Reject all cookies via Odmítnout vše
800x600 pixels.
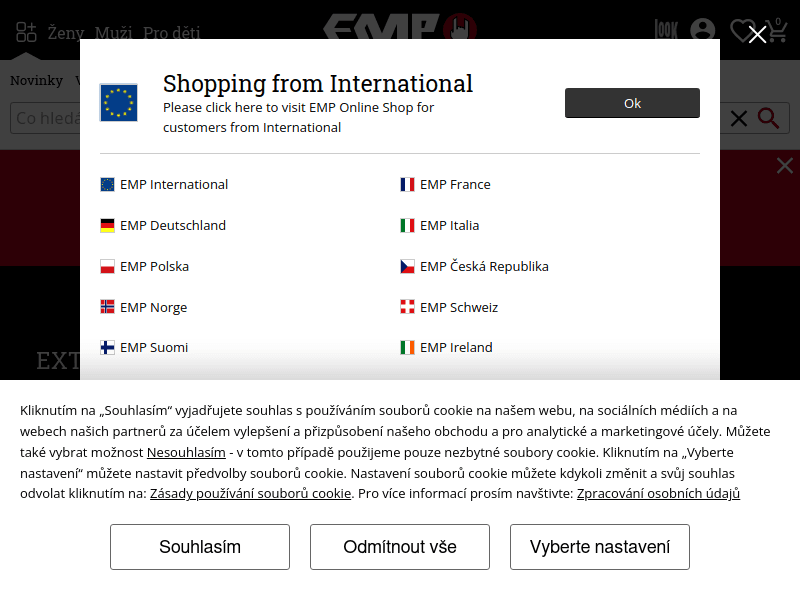pyautogui.click(x=399, y=547)
